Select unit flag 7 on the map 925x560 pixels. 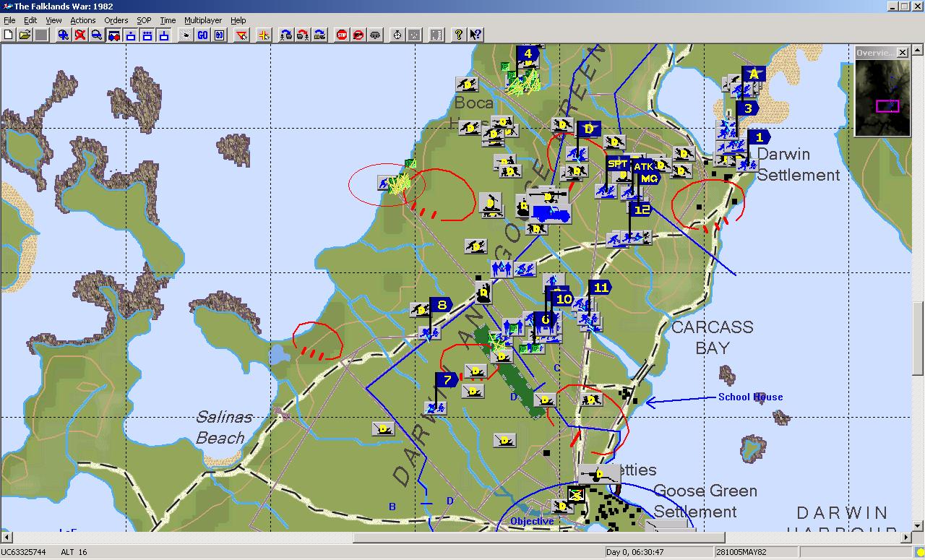tap(447, 380)
